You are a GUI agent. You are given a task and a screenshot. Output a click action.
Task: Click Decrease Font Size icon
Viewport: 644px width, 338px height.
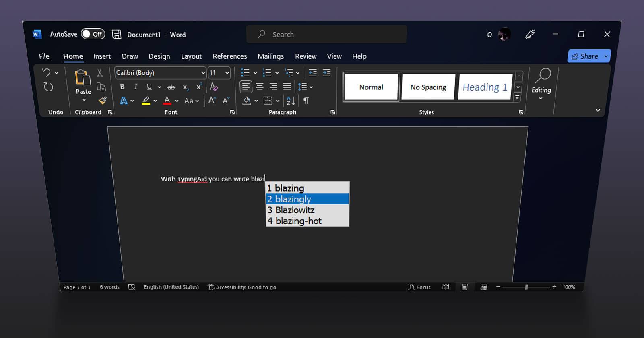pyautogui.click(x=226, y=101)
